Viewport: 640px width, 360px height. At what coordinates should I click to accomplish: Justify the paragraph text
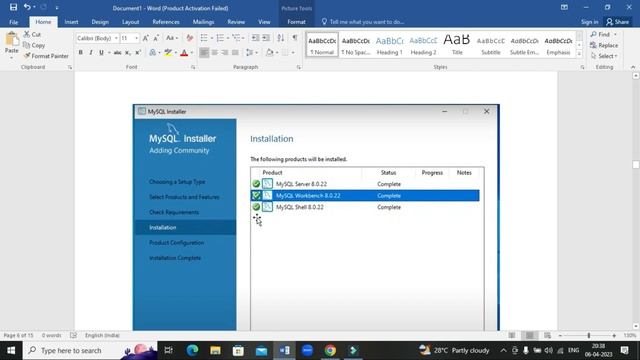[x=235, y=52]
